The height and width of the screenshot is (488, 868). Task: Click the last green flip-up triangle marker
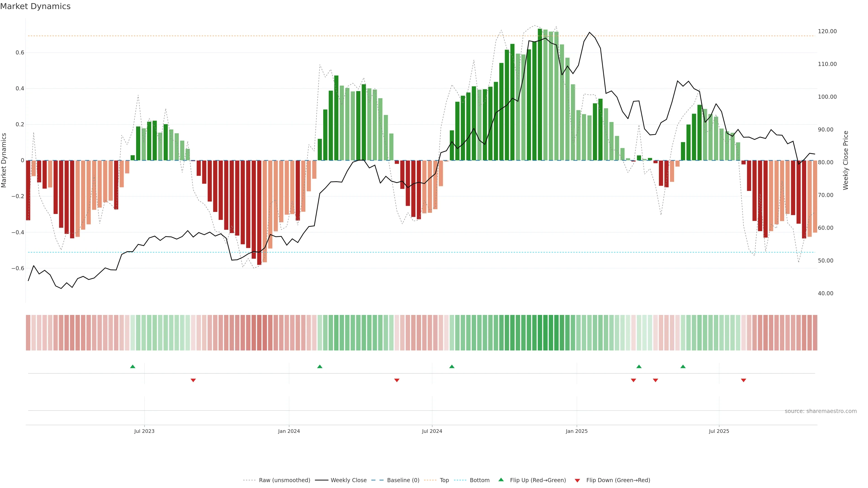coord(683,366)
